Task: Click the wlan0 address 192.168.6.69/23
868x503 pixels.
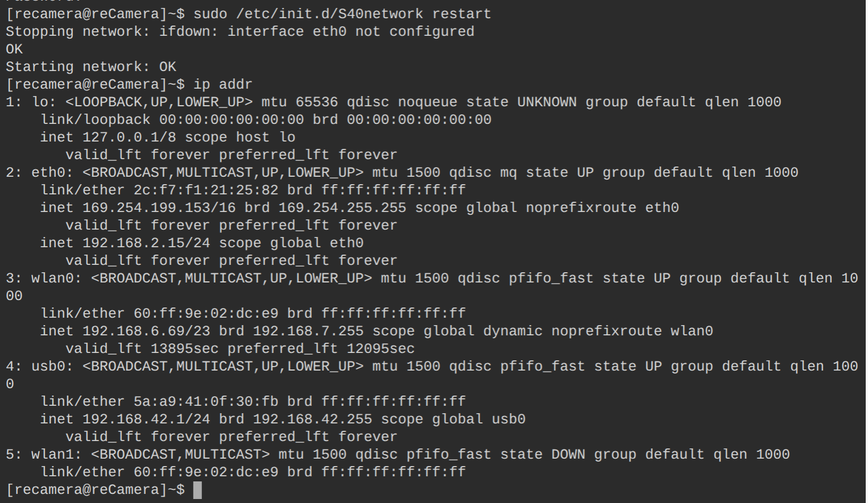Action: pyautogui.click(x=146, y=331)
